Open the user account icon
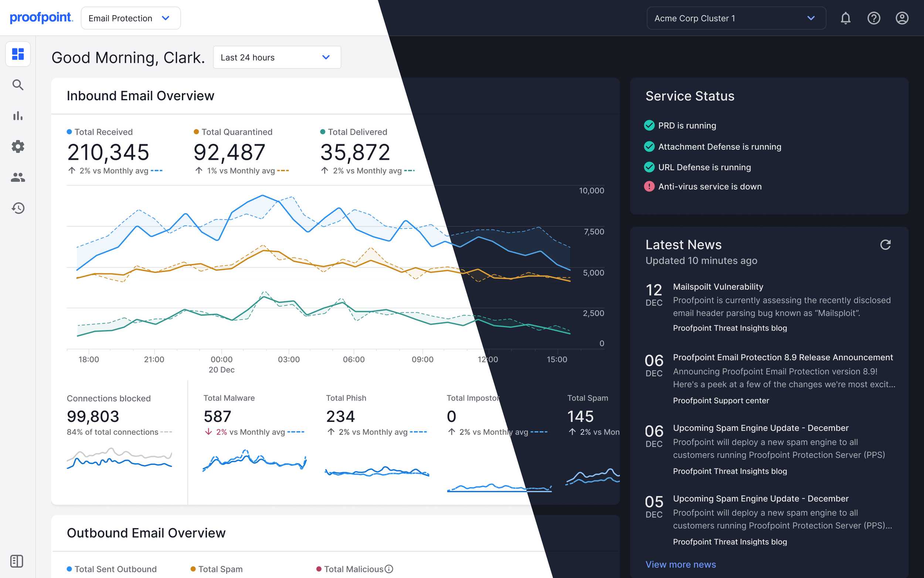The image size is (924, 578). pos(902,18)
